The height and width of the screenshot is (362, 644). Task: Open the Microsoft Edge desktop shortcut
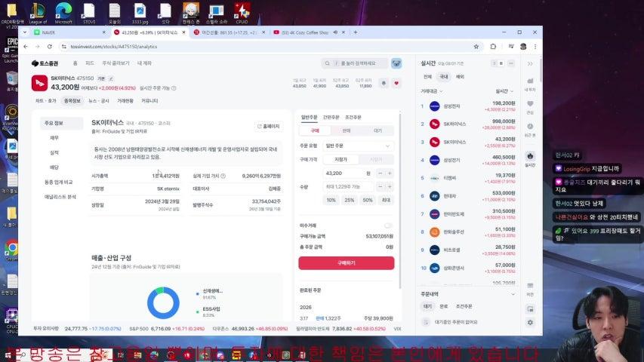pos(63,12)
